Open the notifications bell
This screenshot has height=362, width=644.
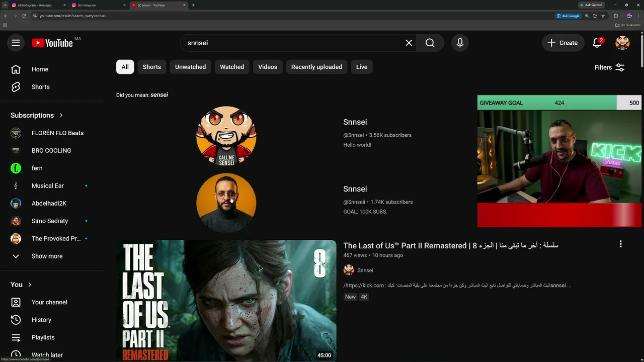597,43
